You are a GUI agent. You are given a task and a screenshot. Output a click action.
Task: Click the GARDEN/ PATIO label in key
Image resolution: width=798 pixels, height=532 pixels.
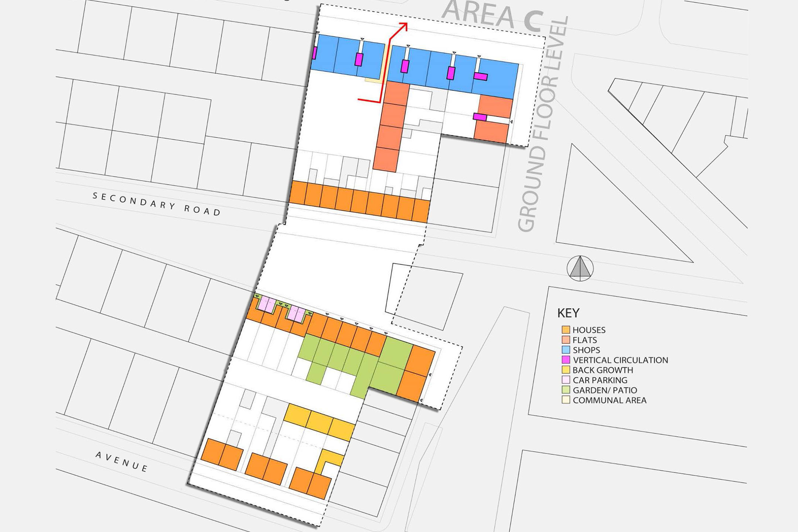(x=605, y=390)
